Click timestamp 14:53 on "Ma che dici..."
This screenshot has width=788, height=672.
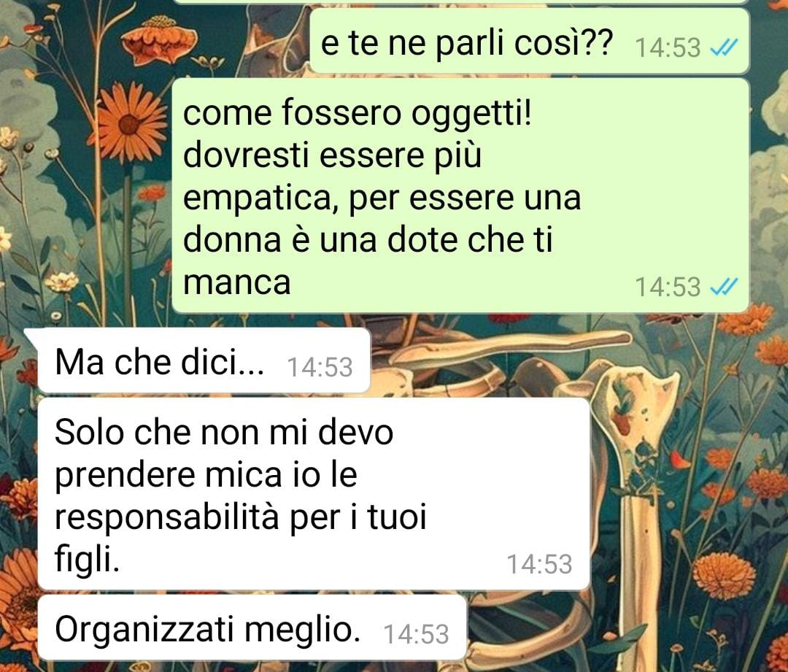(320, 367)
